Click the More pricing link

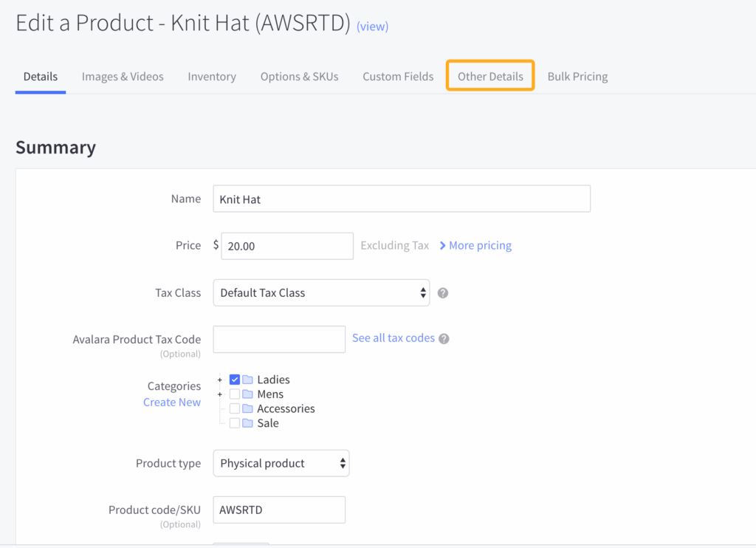(475, 245)
